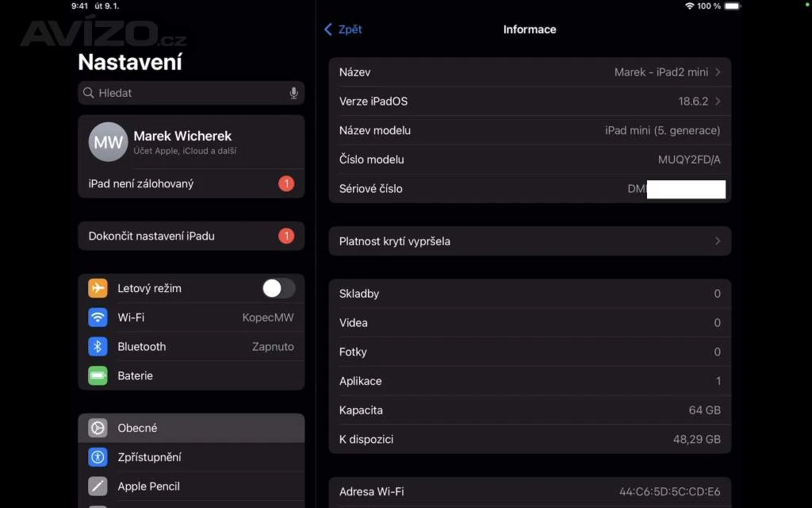This screenshot has width=812, height=508.
Task: Open Zpřístupnění settings
Action: (x=191, y=457)
